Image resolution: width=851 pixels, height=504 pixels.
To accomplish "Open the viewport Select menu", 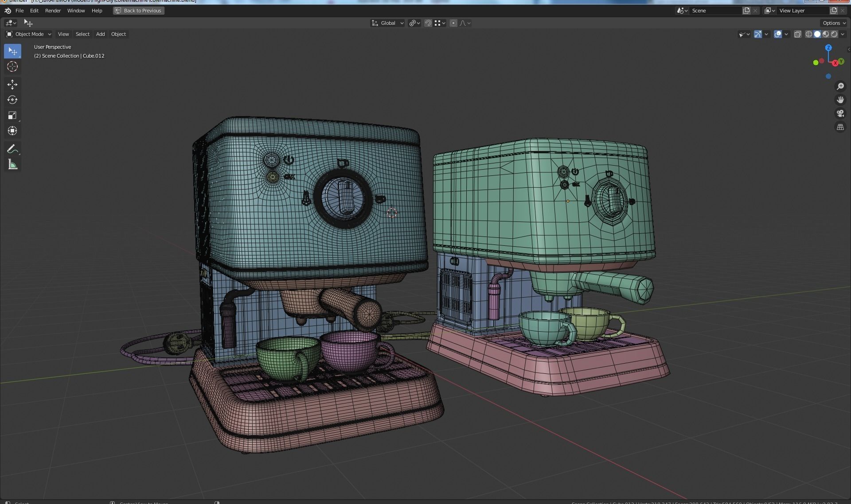I will pos(82,34).
